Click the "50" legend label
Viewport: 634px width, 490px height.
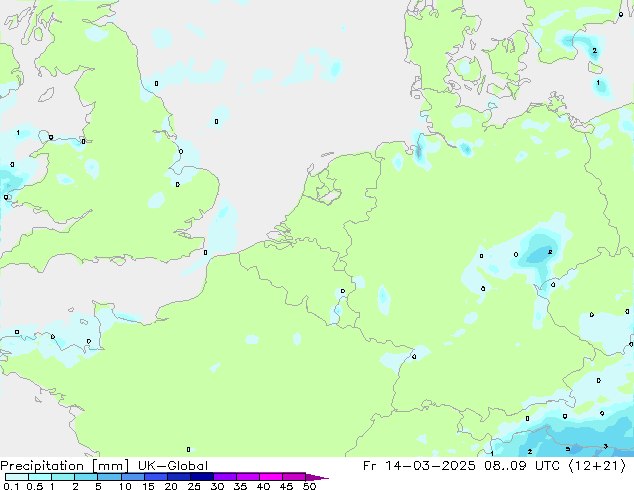309,486
